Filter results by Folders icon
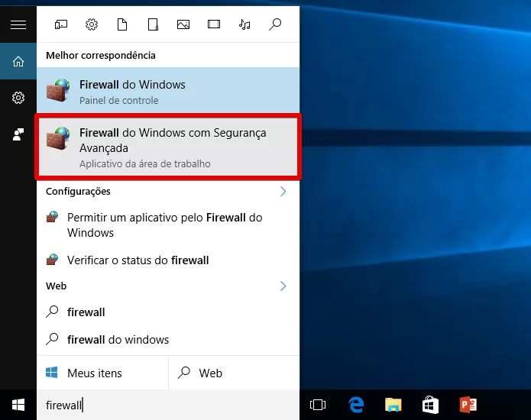The height and width of the screenshot is (420, 531). tap(153, 24)
